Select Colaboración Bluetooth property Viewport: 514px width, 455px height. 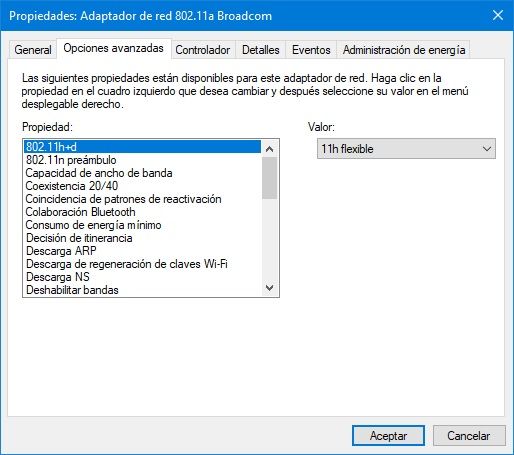pyautogui.click(x=142, y=212)
